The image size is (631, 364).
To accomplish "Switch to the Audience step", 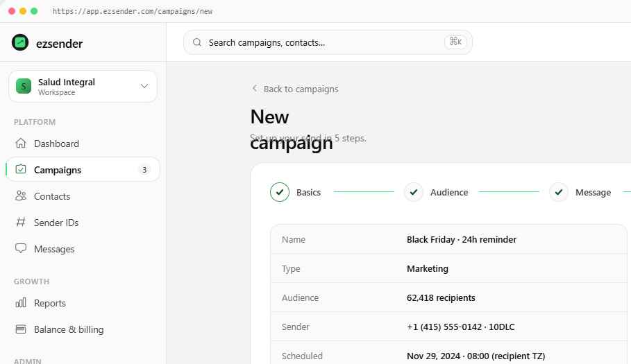I will (x=436, y=192).
